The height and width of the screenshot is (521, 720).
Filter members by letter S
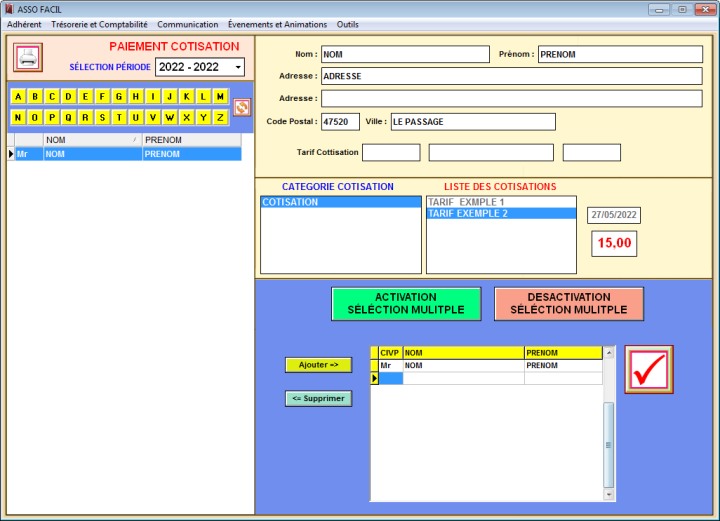coord(103,117)
